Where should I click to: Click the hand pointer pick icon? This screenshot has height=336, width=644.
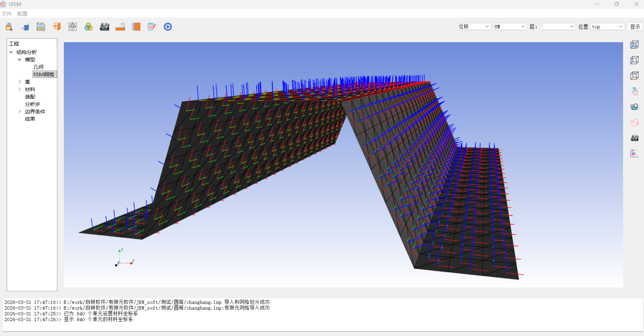(x=634, y=91)
